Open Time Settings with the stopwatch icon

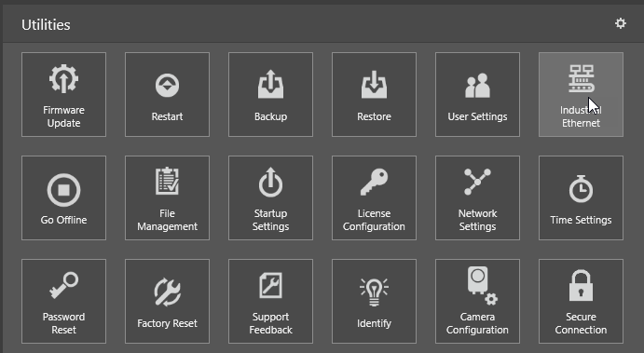click(x=582, y=197)
